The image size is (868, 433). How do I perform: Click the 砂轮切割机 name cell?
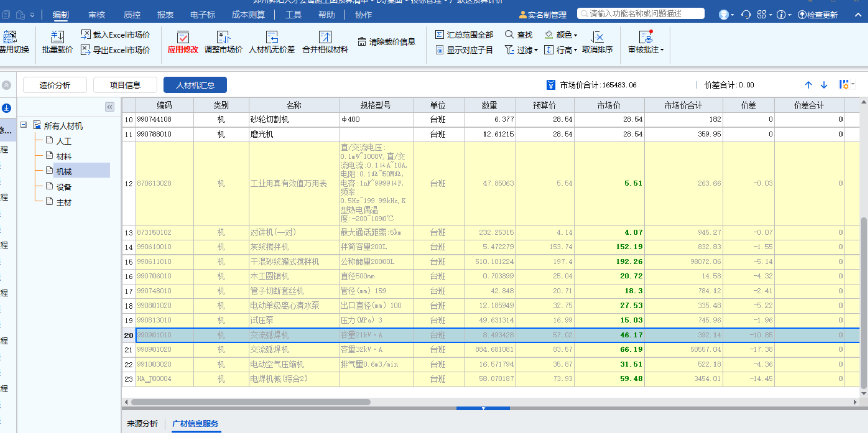[294, 119]
